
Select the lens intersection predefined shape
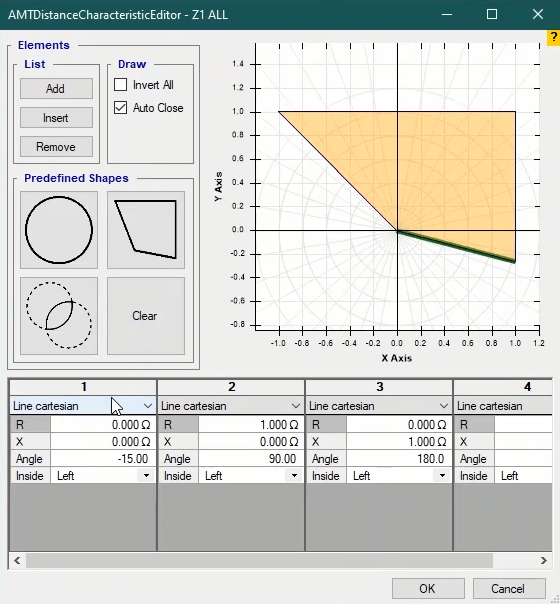(59, 316)
